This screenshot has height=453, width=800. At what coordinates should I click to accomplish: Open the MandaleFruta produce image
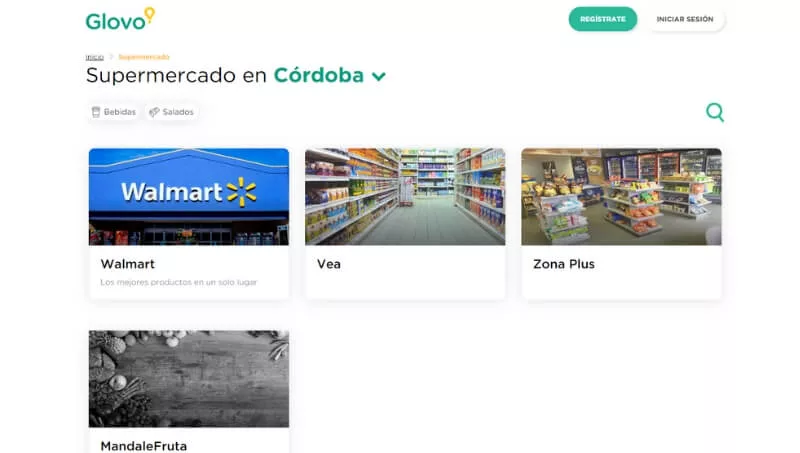click(189, 379)
